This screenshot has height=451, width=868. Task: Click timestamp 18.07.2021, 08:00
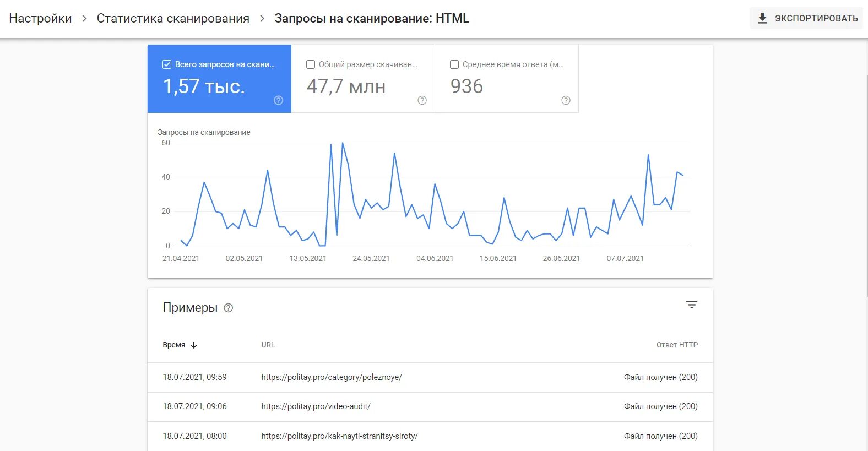coord(194,436)
